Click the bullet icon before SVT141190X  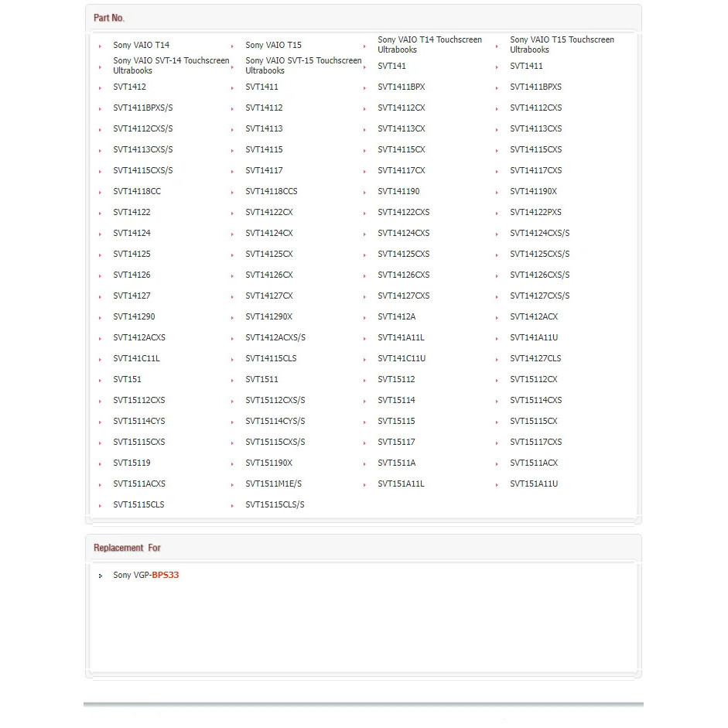[x=497, y=193]
